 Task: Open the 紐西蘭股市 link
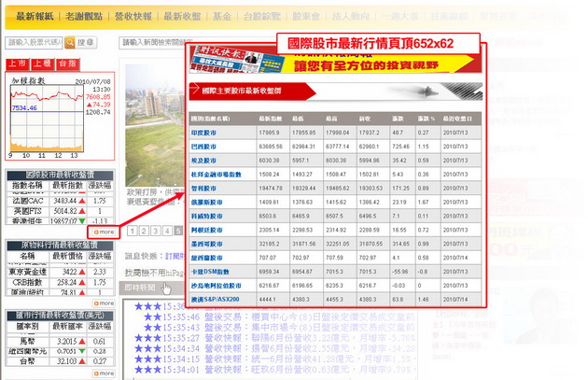[x=206, y=258]
